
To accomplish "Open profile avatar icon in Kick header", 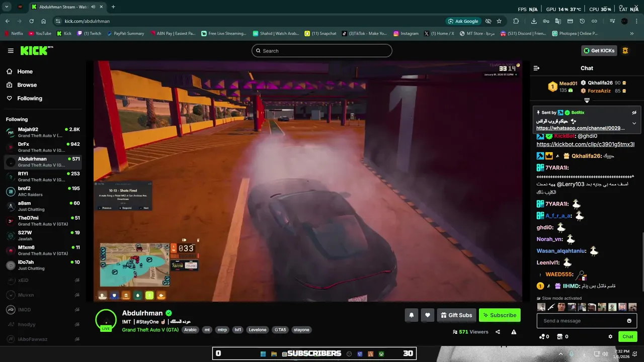I will (625, 51).
